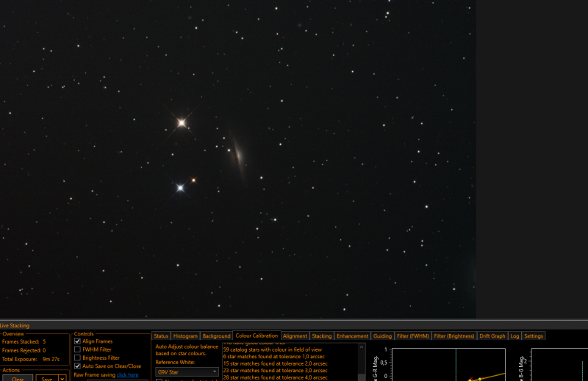The width and height of the screenshot is (588, 381).
Task: Open the Log tab
Action: (514, 336)
